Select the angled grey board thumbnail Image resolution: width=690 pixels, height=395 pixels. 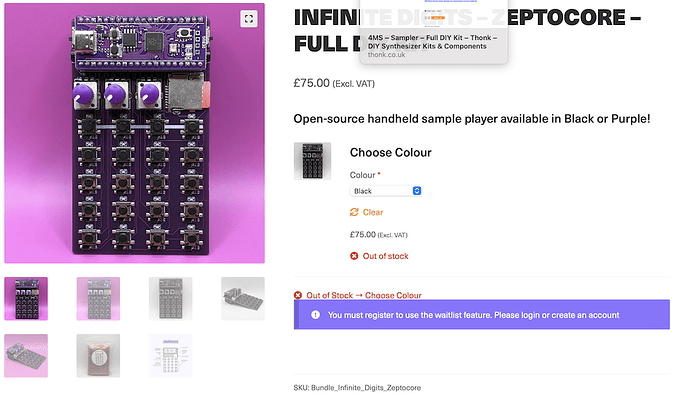[243, 298]
